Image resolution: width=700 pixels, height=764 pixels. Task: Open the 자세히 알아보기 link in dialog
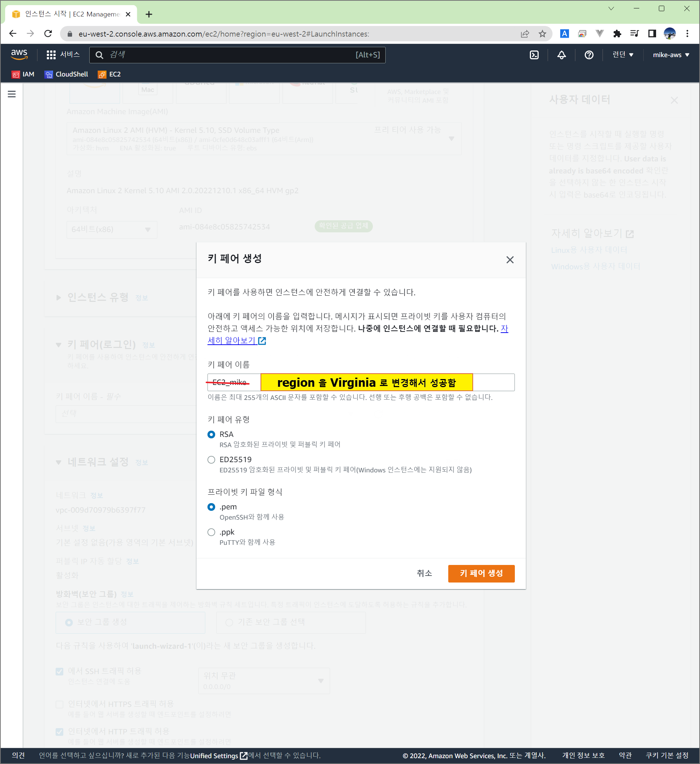point(237,340)
